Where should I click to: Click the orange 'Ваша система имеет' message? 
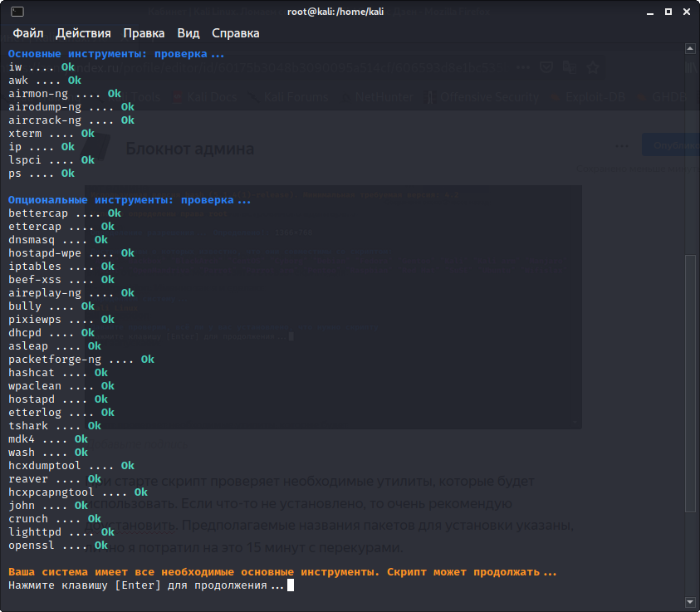pyautogui.click(x=282, y=572)
